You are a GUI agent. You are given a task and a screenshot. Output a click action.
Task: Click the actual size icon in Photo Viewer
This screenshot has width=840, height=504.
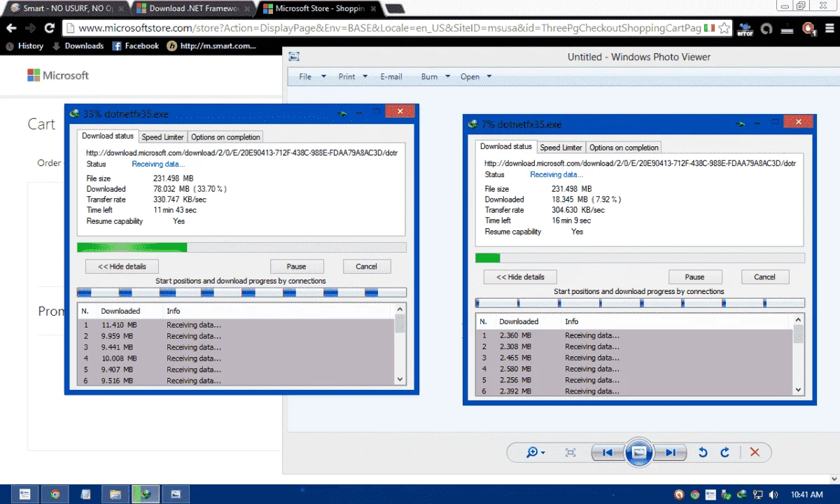tap(570, 452)
